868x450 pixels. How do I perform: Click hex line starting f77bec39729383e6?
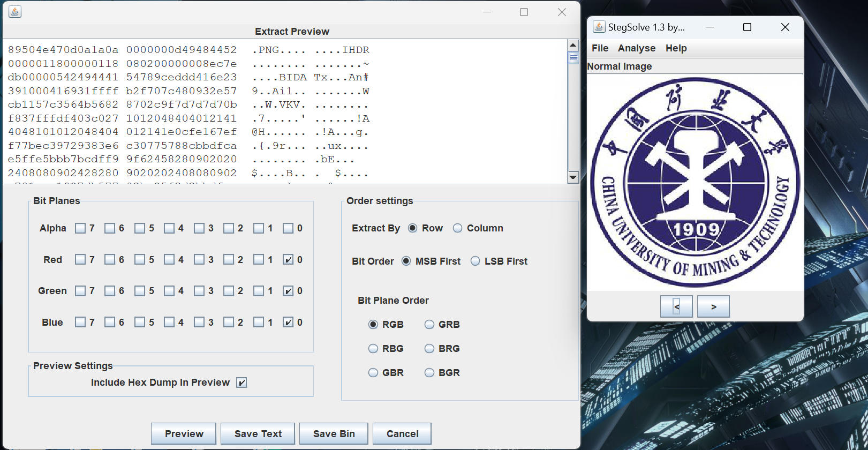[122, 146]
